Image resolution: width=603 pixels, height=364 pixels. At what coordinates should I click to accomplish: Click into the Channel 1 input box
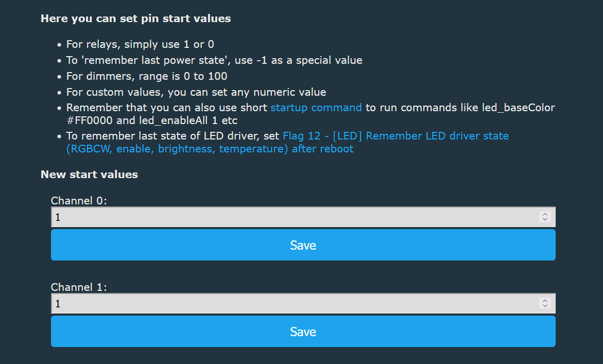(294, 304)
